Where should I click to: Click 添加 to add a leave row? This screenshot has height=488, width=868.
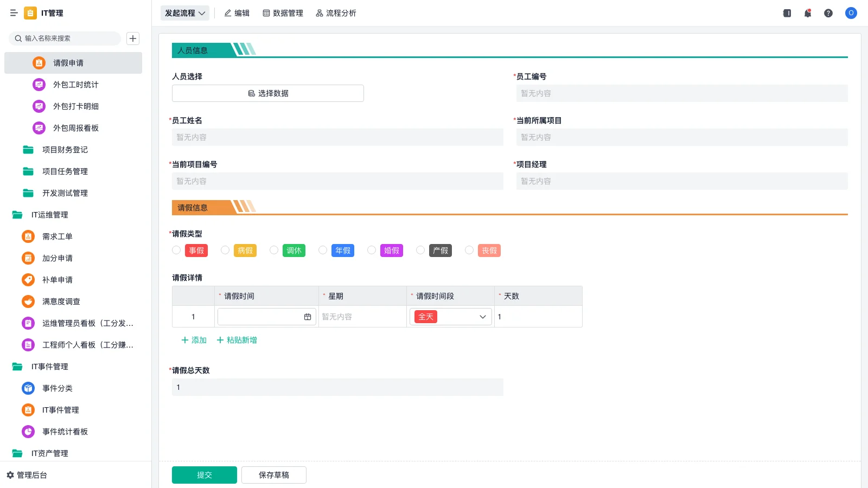193,340
